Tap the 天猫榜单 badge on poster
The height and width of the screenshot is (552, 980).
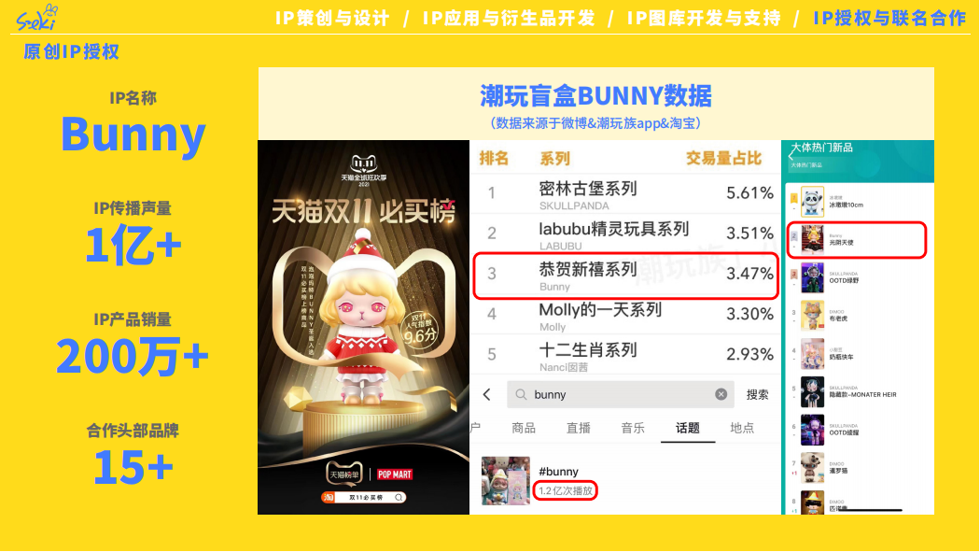coord(344,474)
